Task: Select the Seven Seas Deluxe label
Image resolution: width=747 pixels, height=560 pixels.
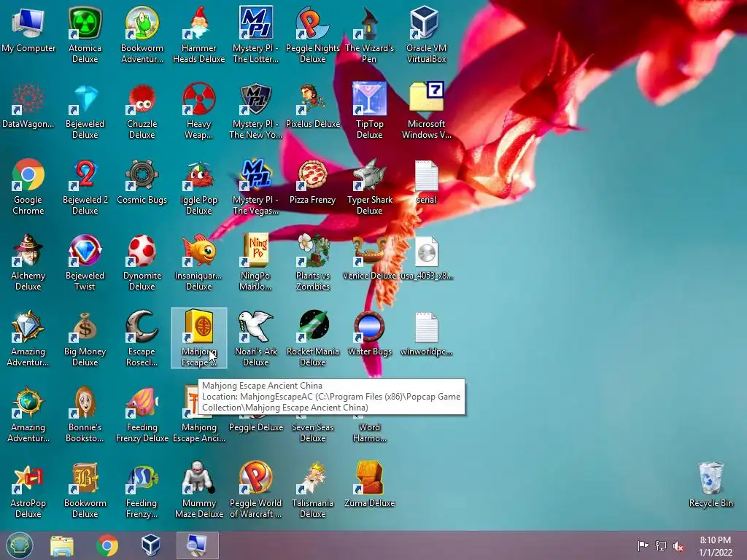Action: 312,433
